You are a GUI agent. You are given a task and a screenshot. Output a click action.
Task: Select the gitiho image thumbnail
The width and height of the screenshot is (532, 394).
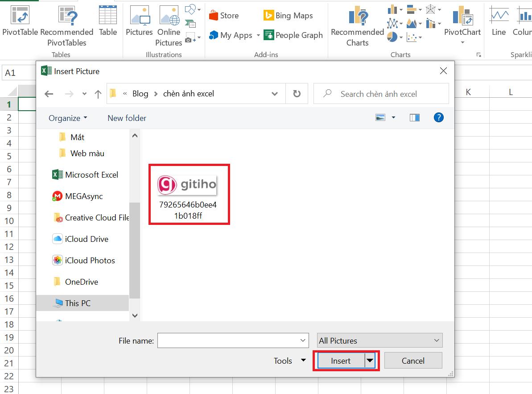point(189,184)
